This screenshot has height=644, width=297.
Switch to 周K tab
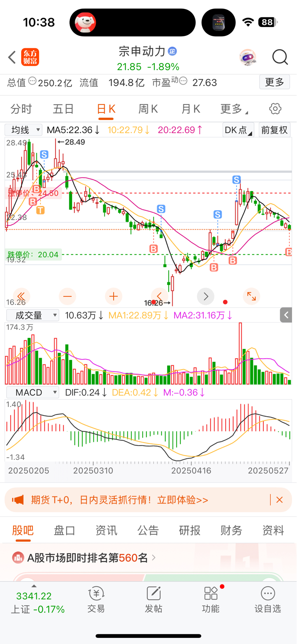148,109
